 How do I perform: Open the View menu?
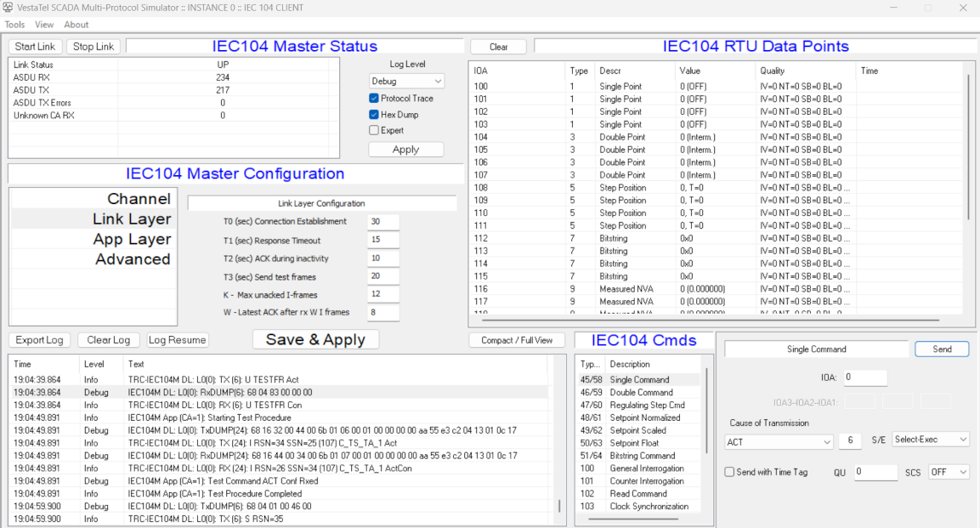(x=44, y=25)
